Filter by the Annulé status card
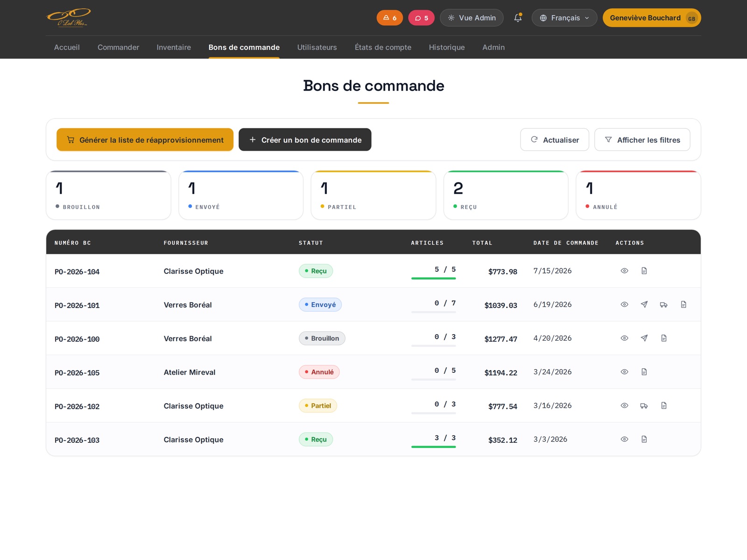 tap(638, 195)
